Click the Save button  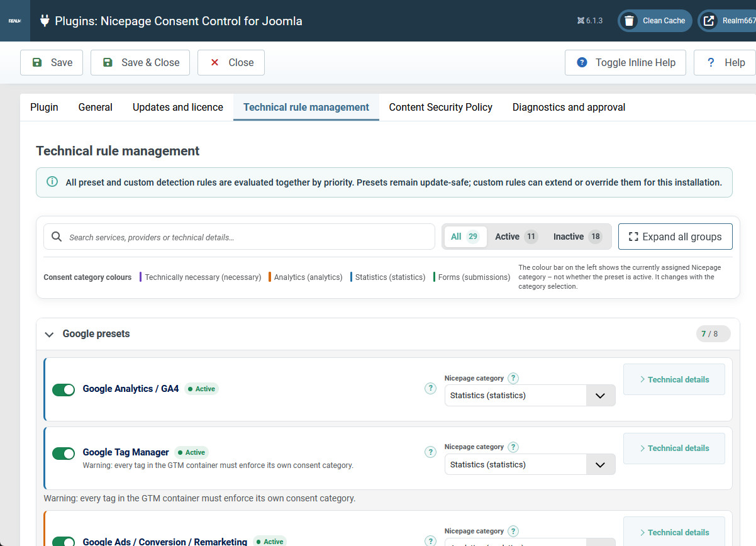(x=52, y=62)
